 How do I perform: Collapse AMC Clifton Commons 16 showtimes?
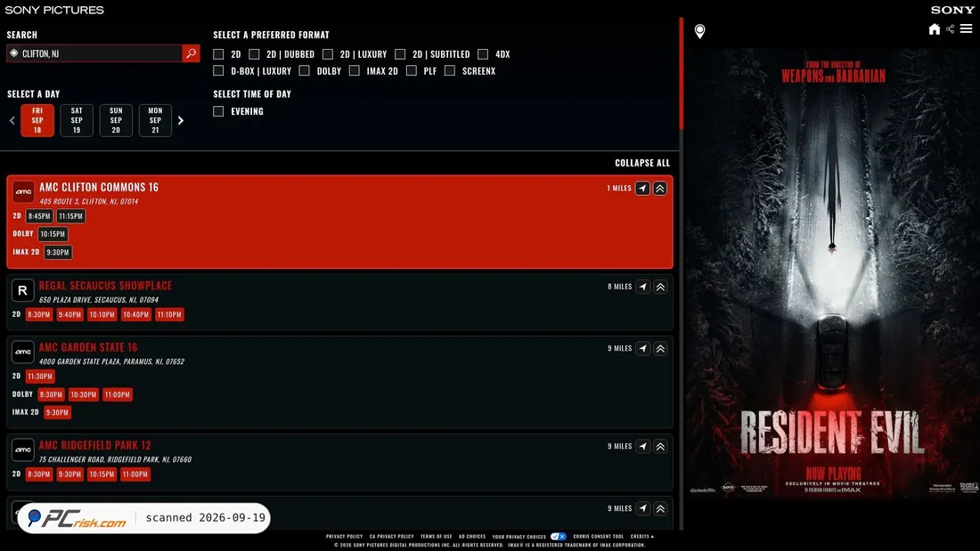pos(660,188)
